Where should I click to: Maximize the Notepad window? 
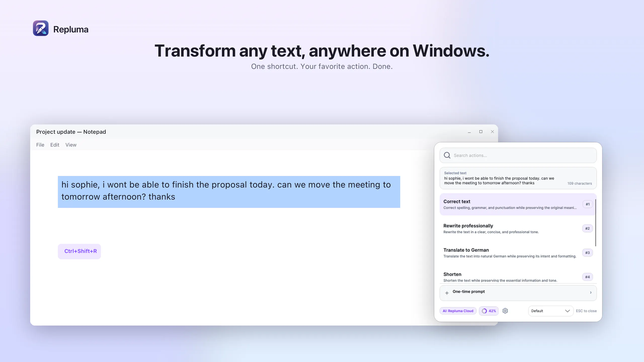point(481,132)
